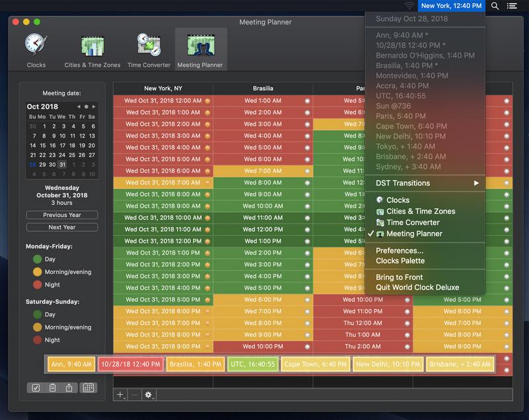This screenshot has height=420, width=529.
Task: Click the New York, NY column header
Action: coord(163,89)
